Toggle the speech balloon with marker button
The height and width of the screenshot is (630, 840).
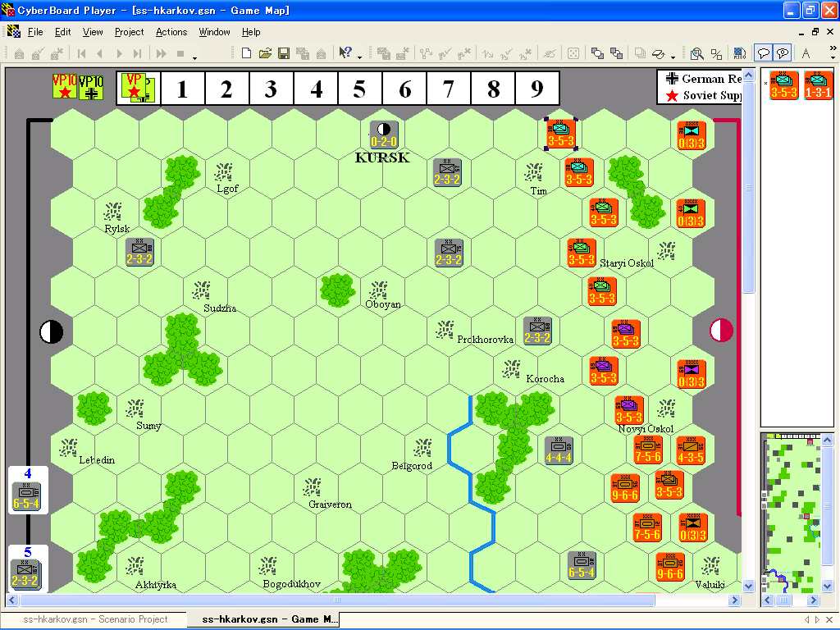coord(782,53)
